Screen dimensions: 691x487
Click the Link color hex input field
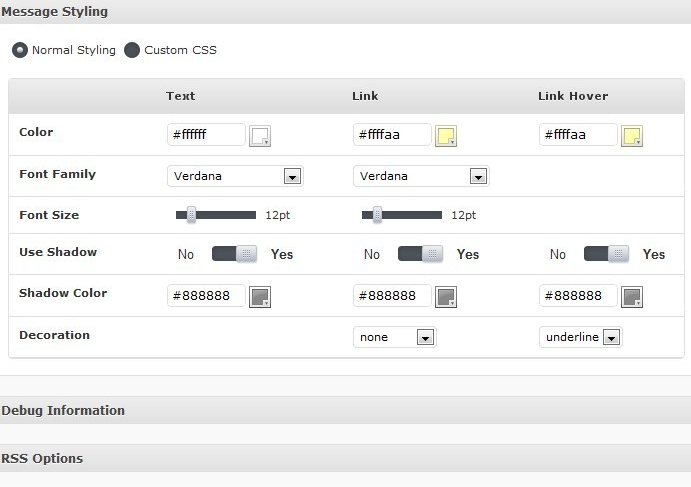pos(392,134)
